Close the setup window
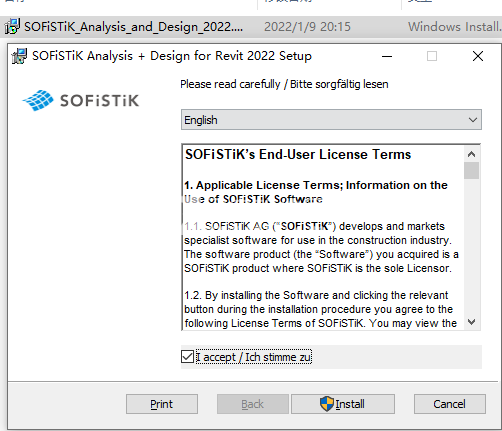 pos(478,56)
